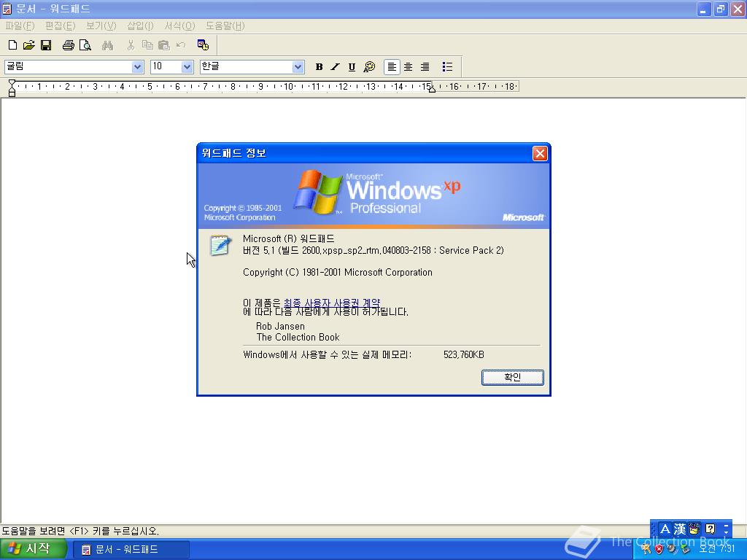Expand the font size 10 dropdown

pos(187,67)
